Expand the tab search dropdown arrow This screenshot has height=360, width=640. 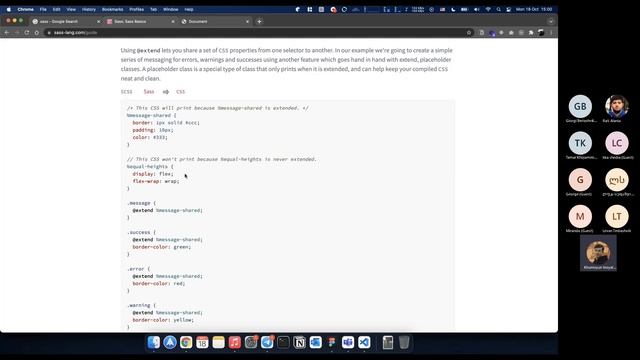pos(551,21)
